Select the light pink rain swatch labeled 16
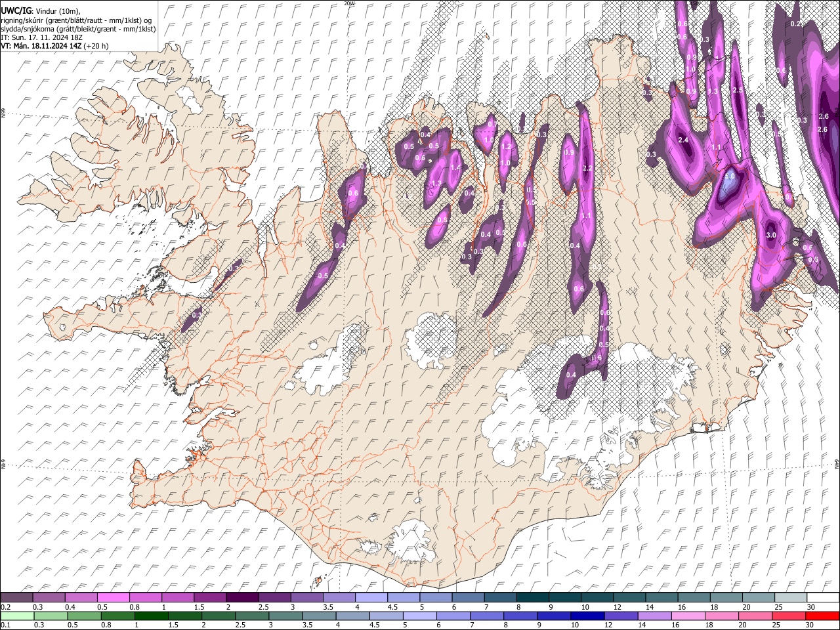The height and width of the screenshot is (630, 840). pyautogui.click(x=687, y=616)
